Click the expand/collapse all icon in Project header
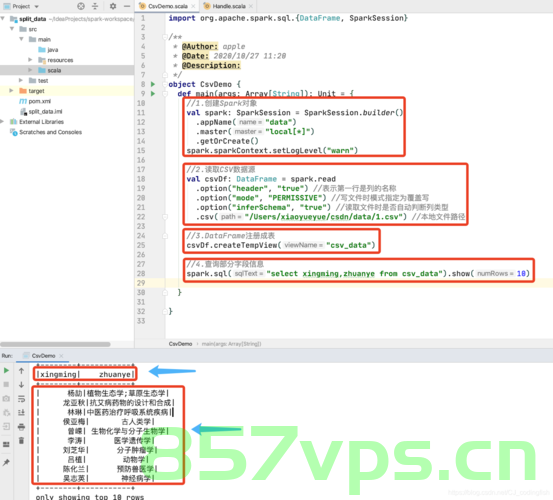 click(x=95, y=6)
